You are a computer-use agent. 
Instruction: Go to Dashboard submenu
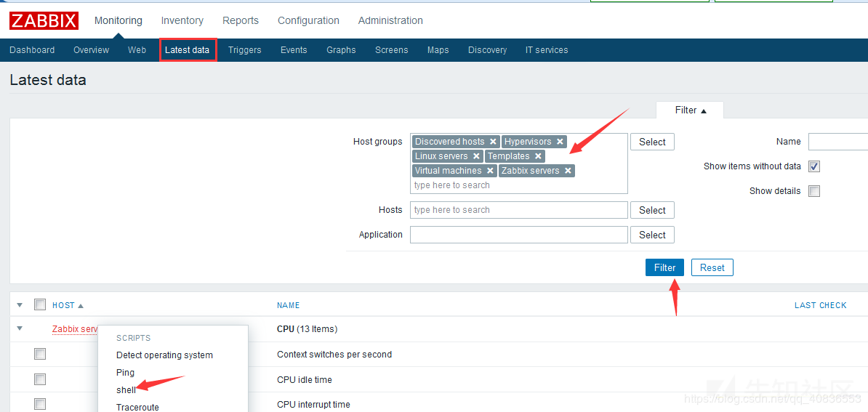coord(32,49)
